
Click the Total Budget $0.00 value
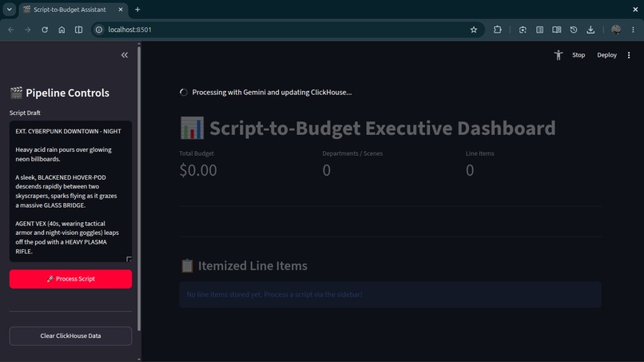(198, 170)
